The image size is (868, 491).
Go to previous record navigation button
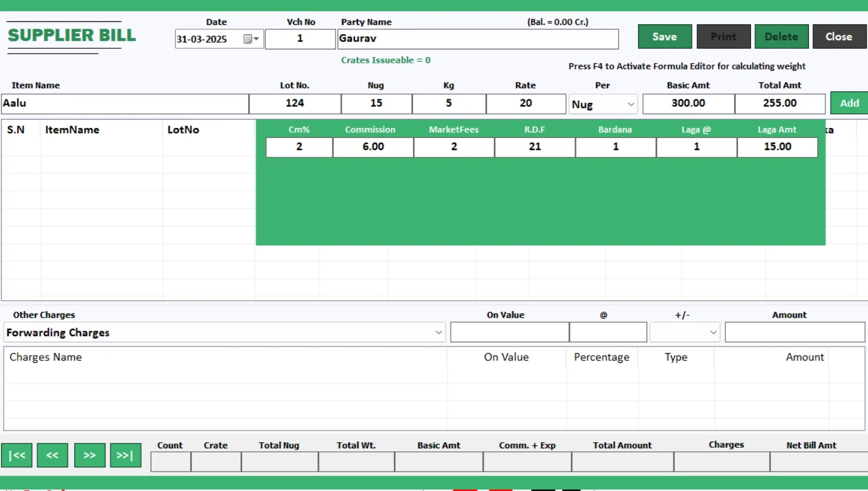coord(52,455)
